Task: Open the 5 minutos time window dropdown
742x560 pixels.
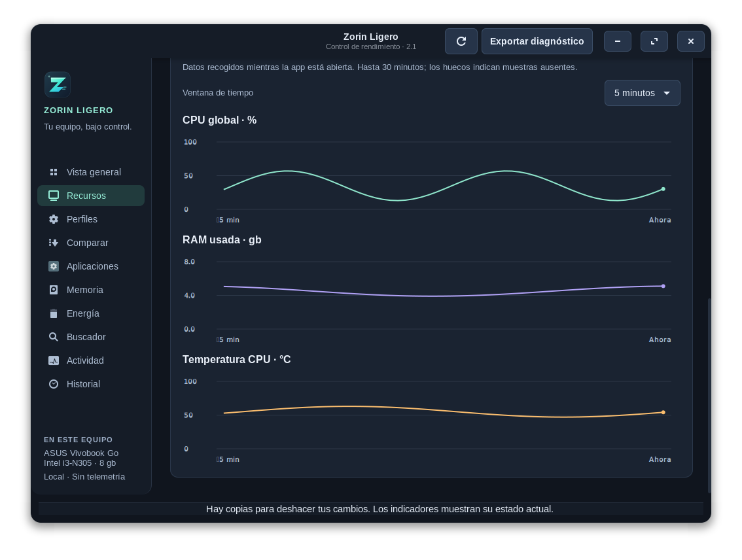Action: 642,93
